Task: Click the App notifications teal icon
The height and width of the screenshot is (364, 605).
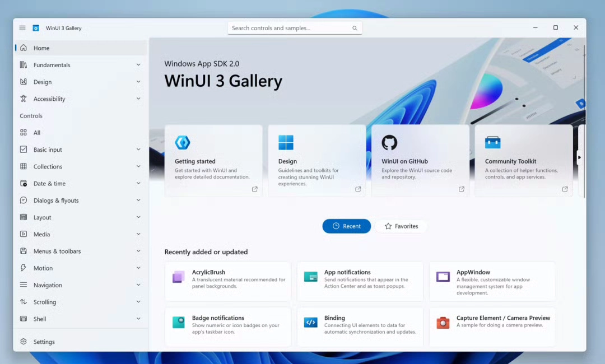Action: click(x=310, y=277)
